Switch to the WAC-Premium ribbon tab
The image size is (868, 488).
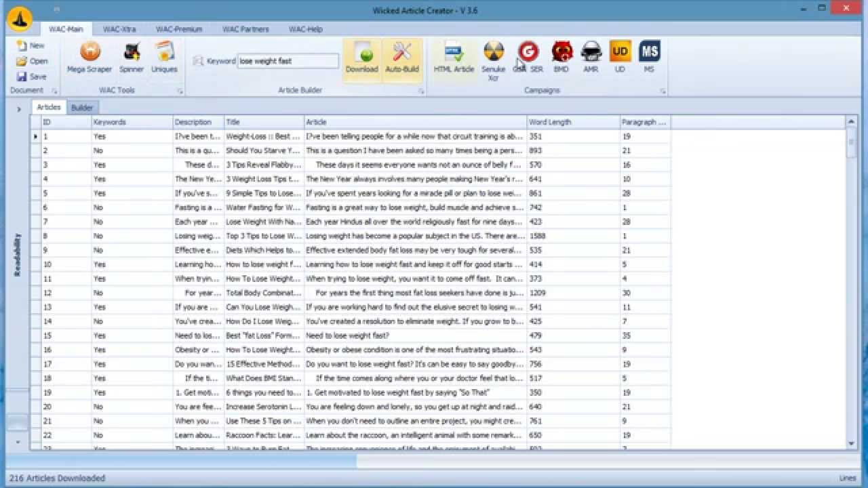(179, 29)
